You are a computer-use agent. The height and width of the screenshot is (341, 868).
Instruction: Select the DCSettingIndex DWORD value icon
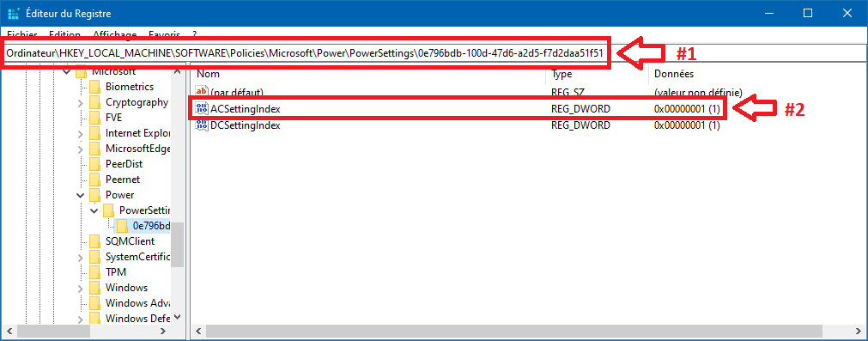click(x=202, y=125)
